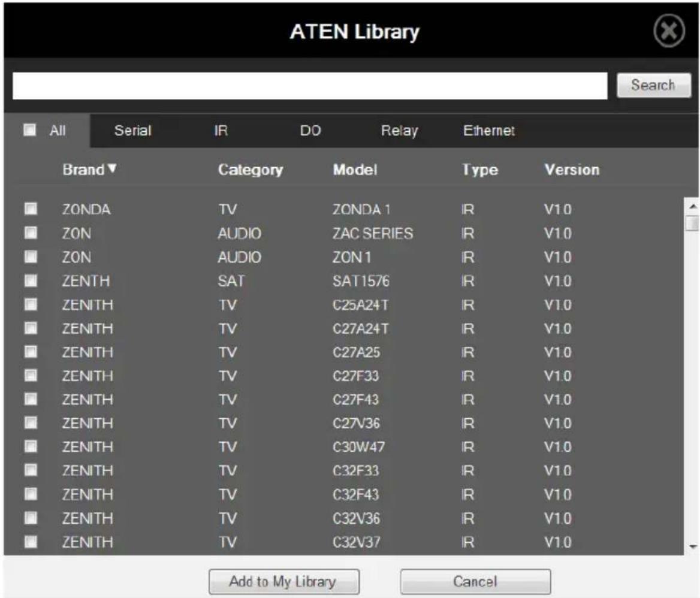Check the C27F33 row checkbox
This screenshot has width=700, height=598.
[x=31, y=375]
